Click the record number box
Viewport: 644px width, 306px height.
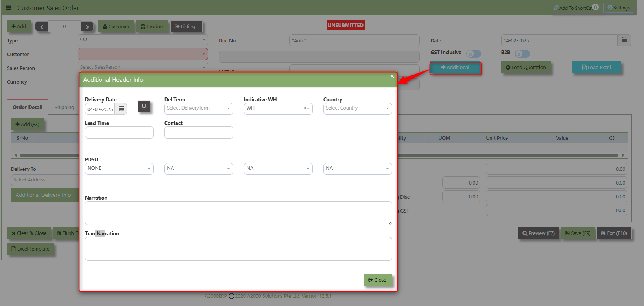pyautogui.click(x=65, y=26)
